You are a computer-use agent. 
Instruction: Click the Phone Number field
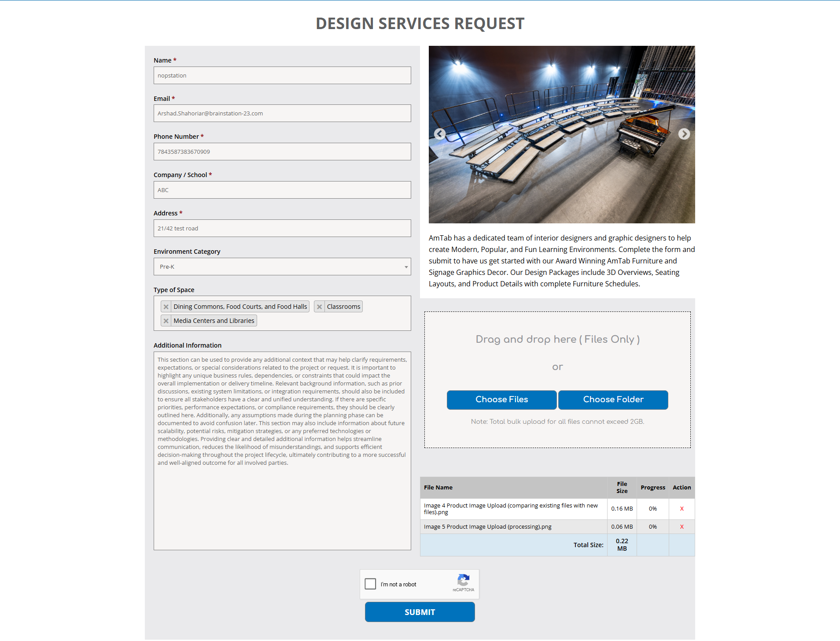click(x=282, y=152)
